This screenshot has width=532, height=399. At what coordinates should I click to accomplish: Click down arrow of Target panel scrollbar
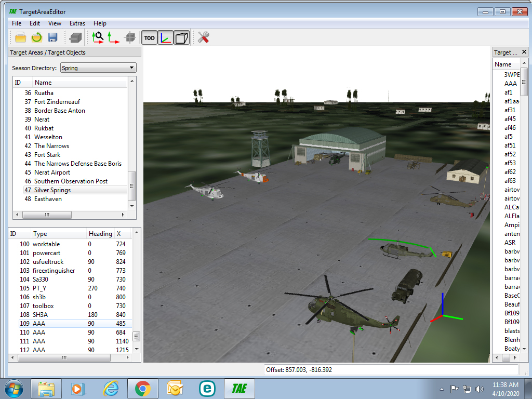[x=524, y=349]
